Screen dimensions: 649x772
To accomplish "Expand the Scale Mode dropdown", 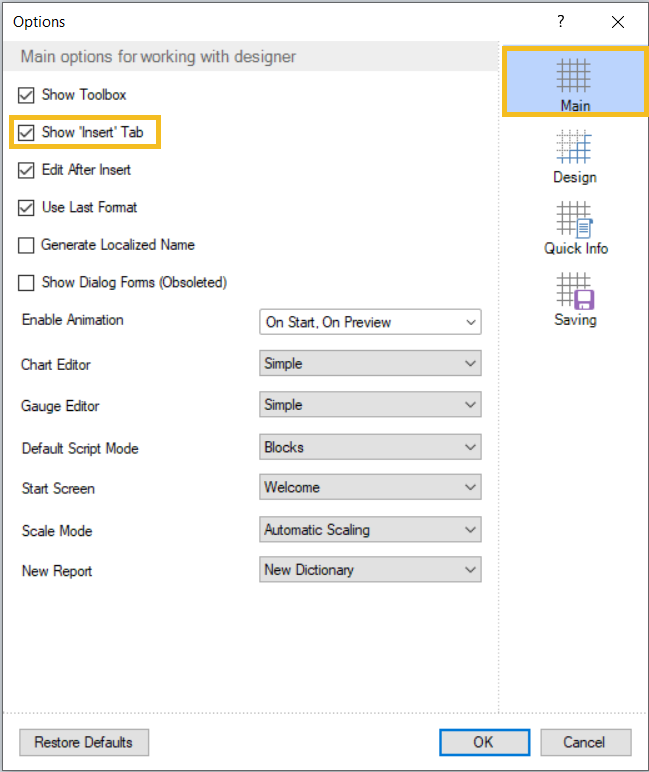I will coord(370,530).
